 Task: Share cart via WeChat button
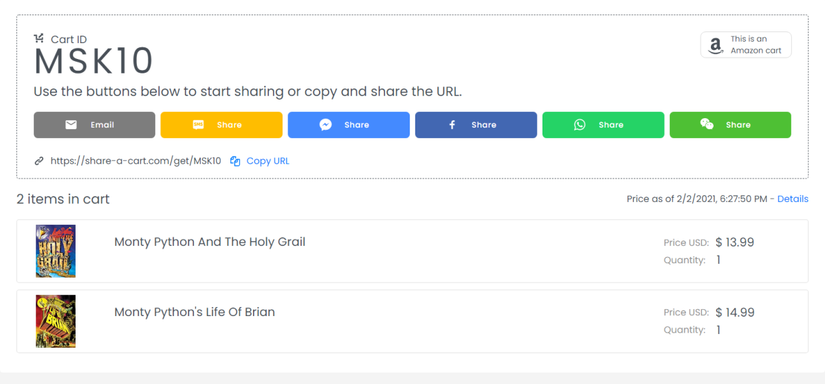730,125
